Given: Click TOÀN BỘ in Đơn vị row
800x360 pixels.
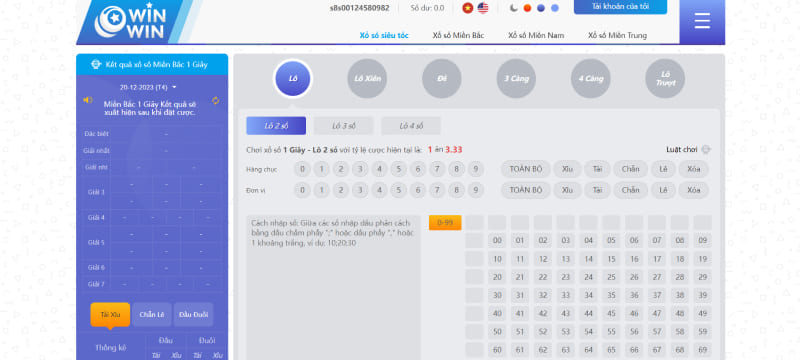Looking at the screenshot, I should (x=526, y=190).
